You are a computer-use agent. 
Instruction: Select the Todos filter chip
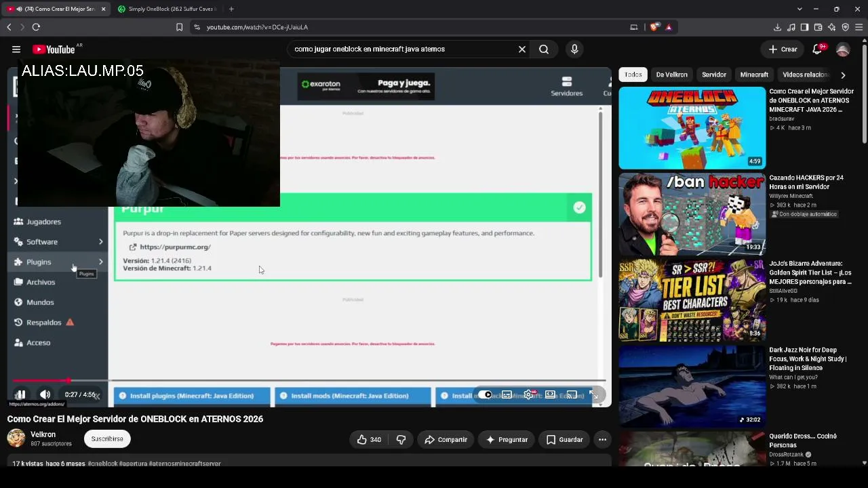coord(633,75)
